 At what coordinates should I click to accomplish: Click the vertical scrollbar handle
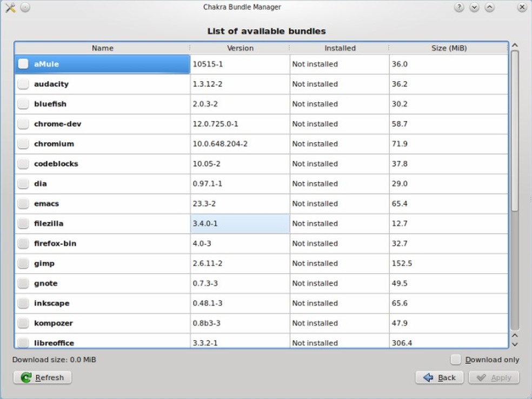pos(515,130)
